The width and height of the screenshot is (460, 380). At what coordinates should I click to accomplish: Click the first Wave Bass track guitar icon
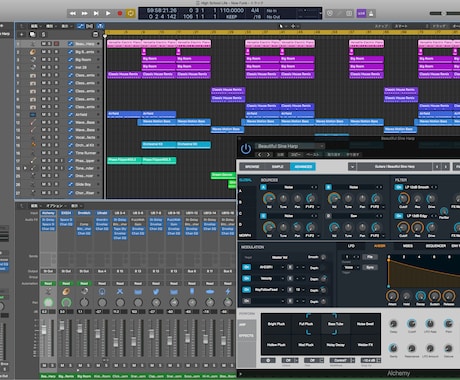coord(33,122)
